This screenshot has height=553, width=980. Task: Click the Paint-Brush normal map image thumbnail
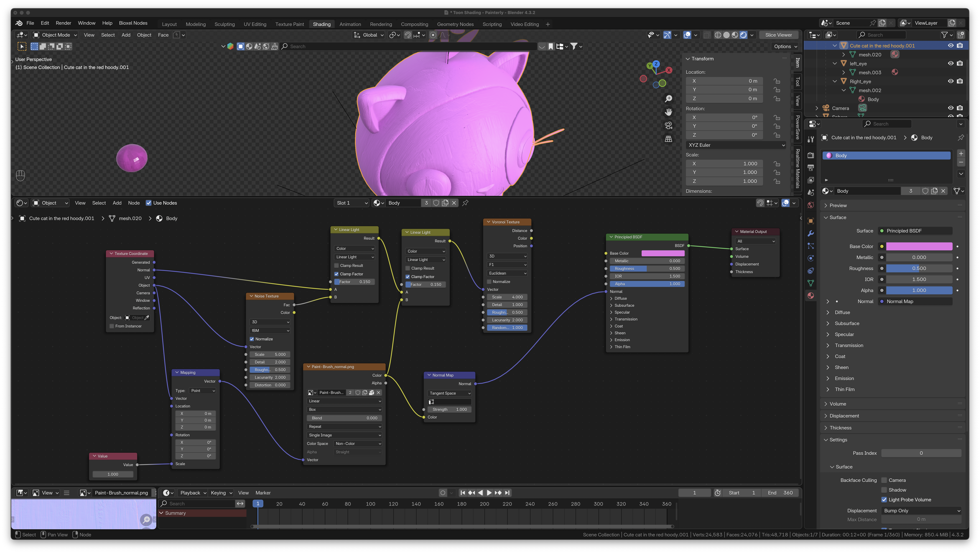tap(84, 514)
